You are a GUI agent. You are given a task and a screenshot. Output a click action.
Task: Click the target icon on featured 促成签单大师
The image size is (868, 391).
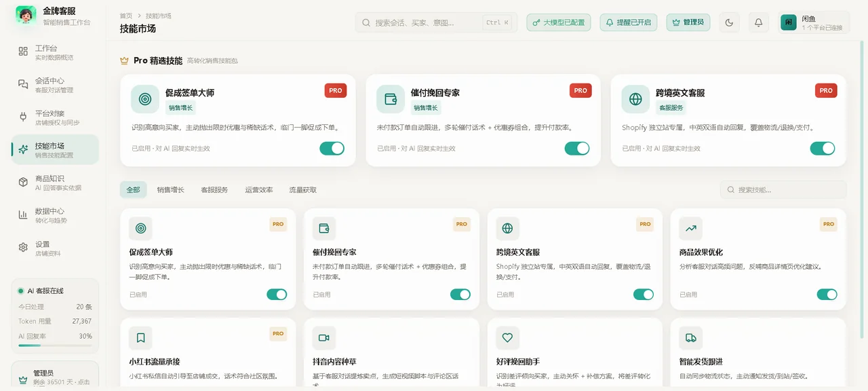145,99
